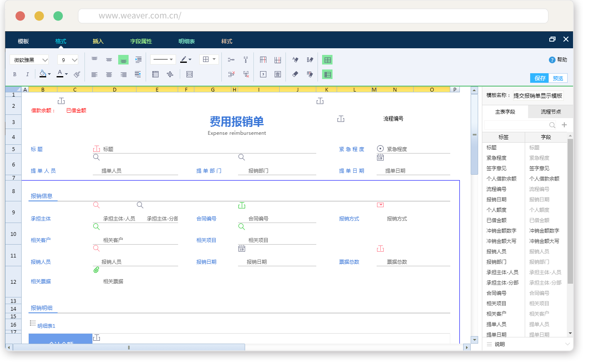Click the increase indent icon
The height and width of the screenshot is (364, 593).
[x=138, y=60]
